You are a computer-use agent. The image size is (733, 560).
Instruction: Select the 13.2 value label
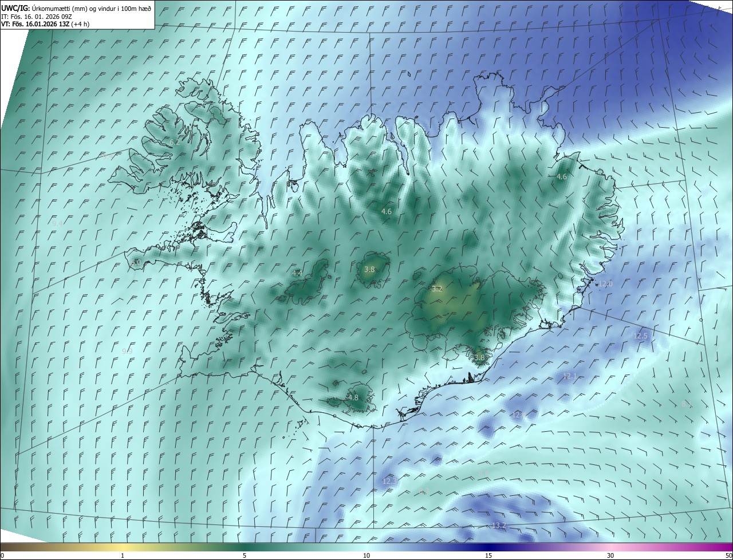[499, 525]
